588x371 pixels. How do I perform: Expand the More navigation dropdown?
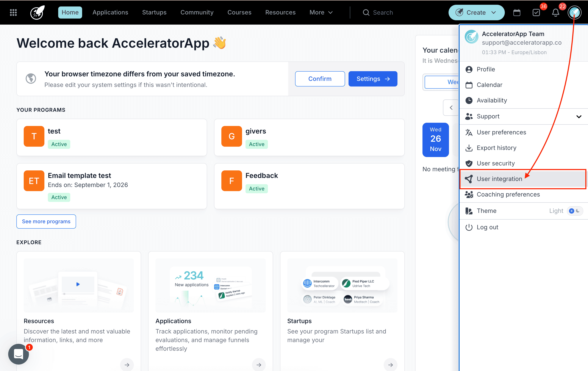pos(321,13)
